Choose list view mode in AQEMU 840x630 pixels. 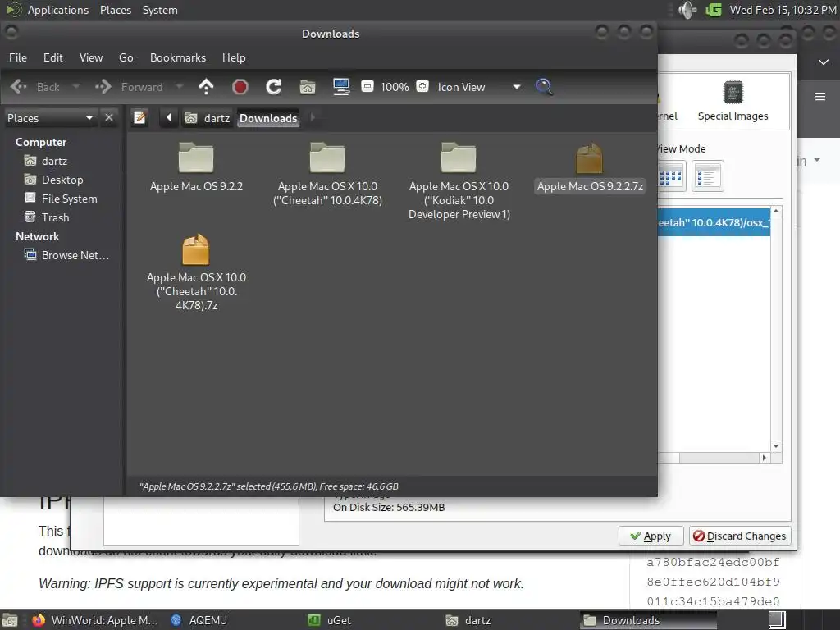click(708, 176)
